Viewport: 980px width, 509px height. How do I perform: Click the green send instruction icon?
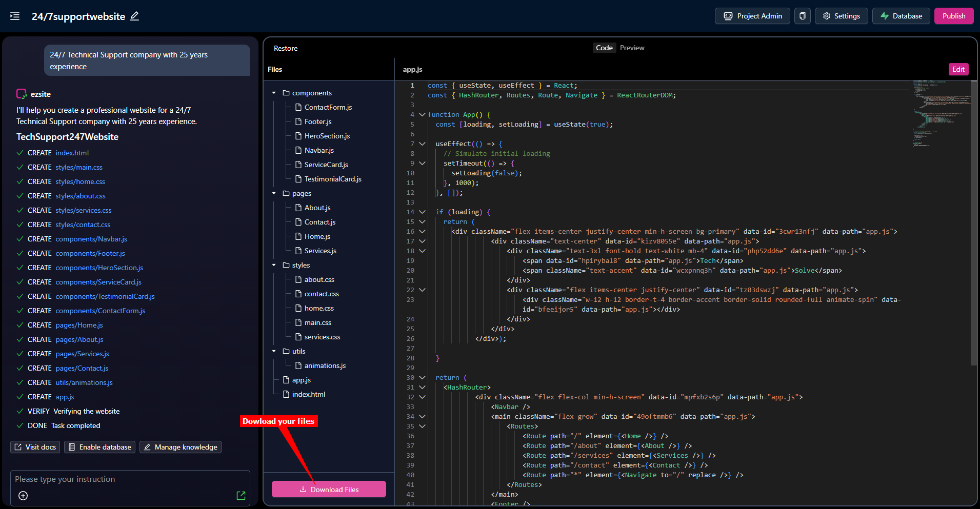point(241,496)
